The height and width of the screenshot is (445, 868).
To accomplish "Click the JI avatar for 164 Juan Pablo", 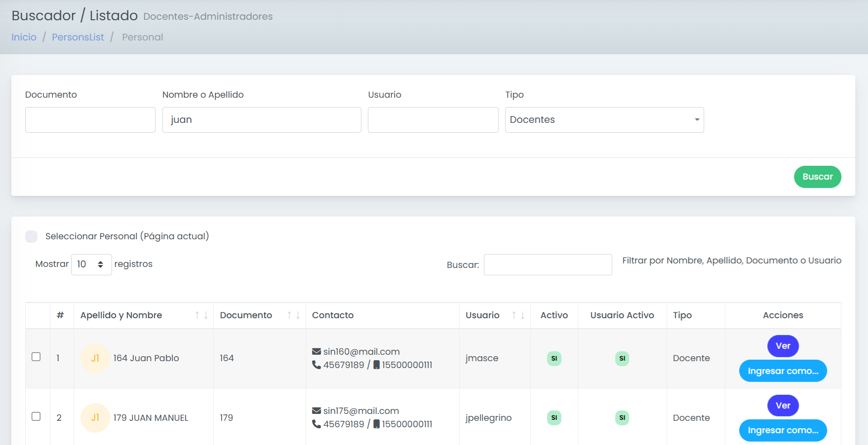I will point(95,358).
